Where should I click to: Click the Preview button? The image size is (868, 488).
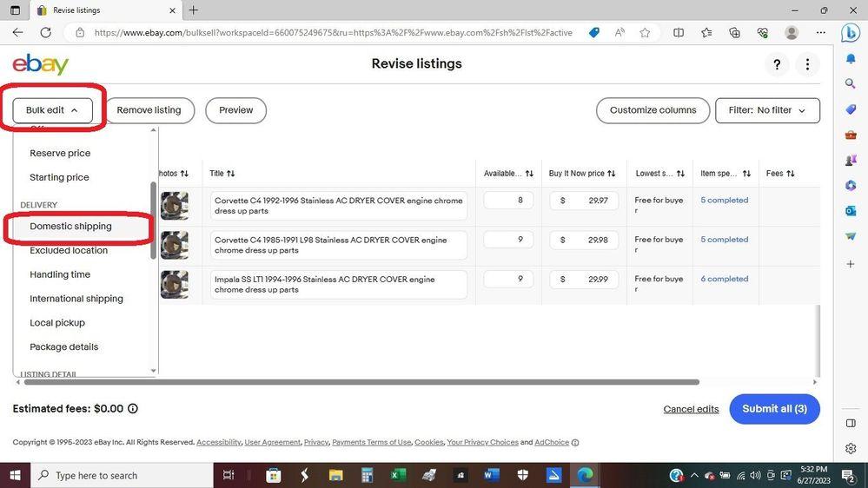(x=235, y=110)
